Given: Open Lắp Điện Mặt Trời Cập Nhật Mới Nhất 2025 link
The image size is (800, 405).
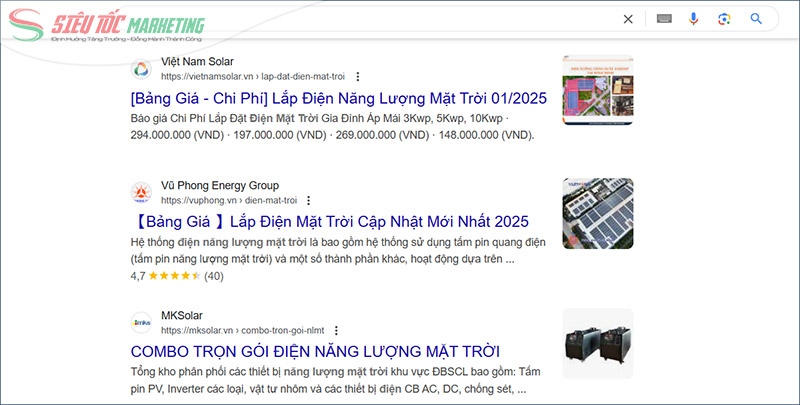Looking at the screenshot, I should tap(330, 222).
